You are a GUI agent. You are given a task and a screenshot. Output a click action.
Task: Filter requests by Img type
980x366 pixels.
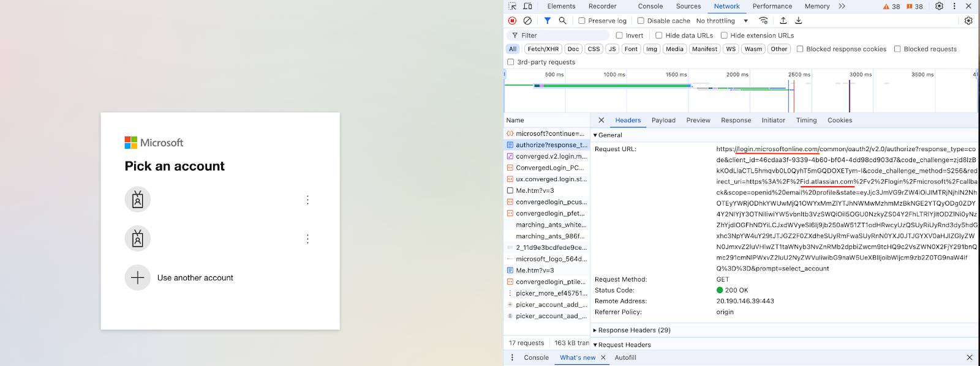tap(652, 49)
